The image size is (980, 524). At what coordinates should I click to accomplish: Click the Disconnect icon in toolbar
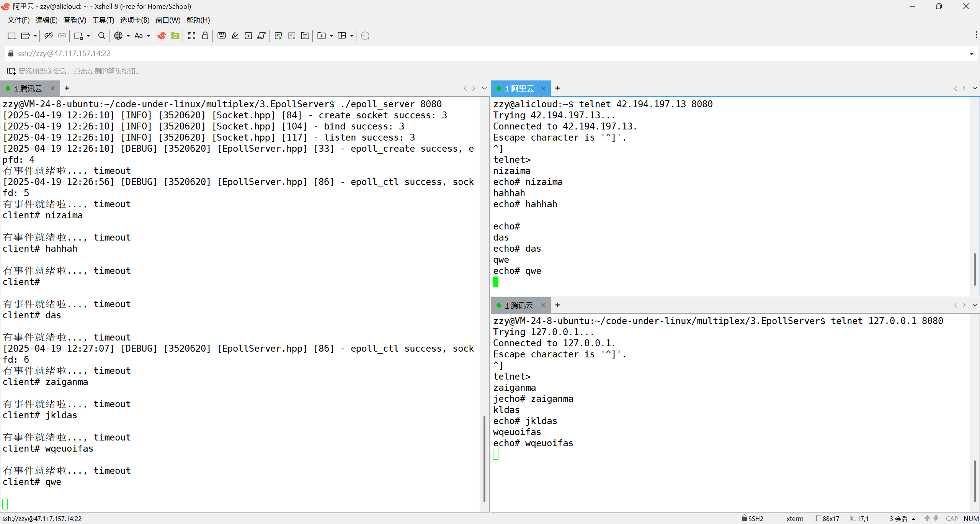coord(48,36)
